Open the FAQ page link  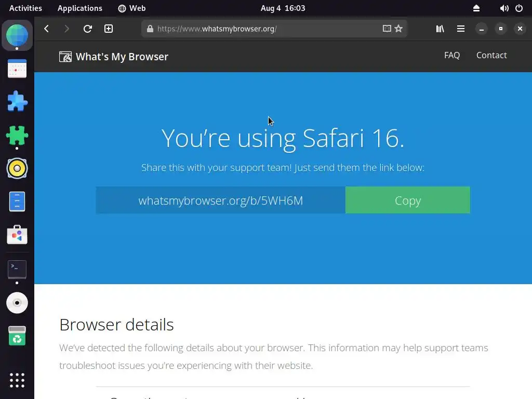pyautogui.click(x=452, y=55)
